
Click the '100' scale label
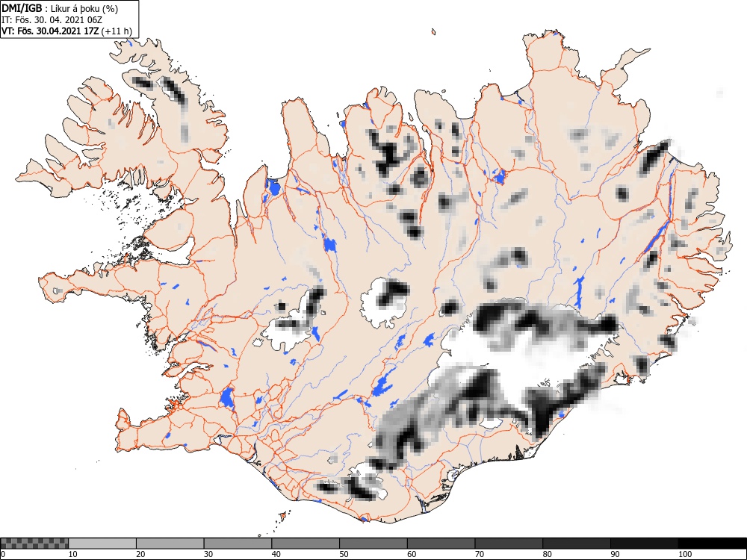685,554
